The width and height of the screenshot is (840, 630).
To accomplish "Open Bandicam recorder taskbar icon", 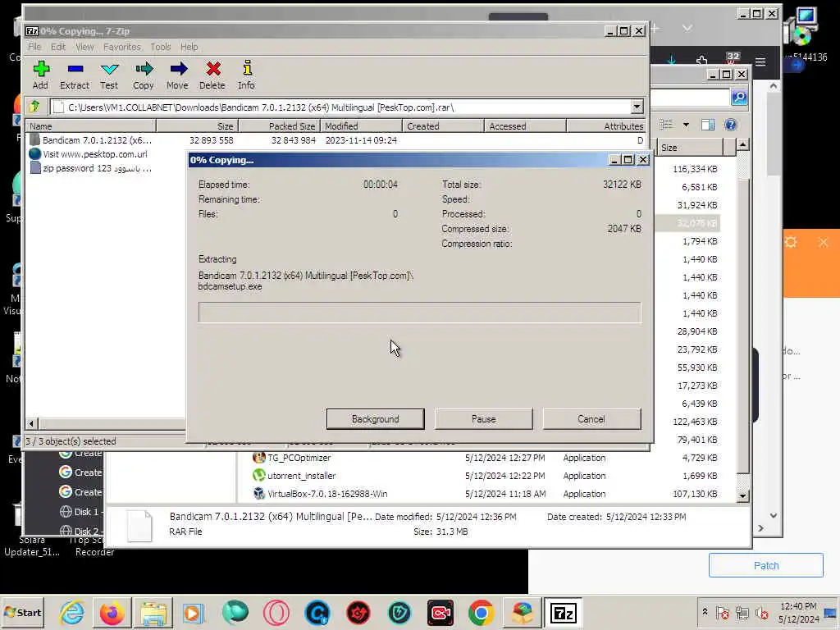I will [x=441, y=612].
